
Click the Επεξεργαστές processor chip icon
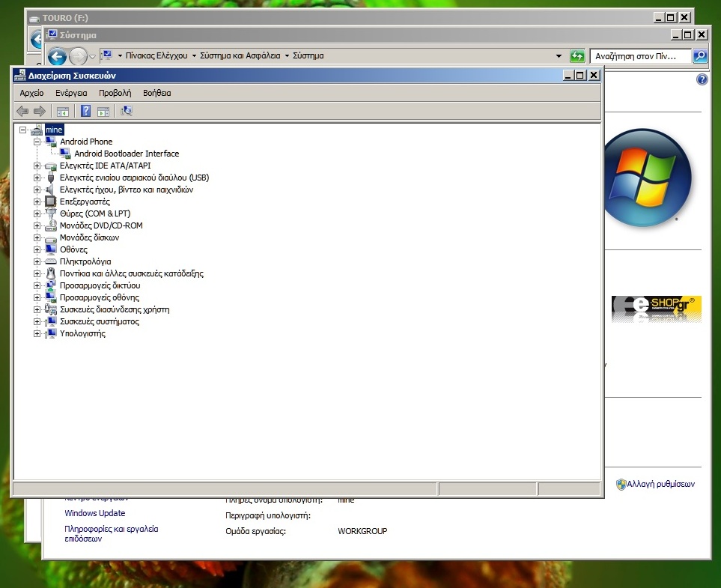pos(51,201)
